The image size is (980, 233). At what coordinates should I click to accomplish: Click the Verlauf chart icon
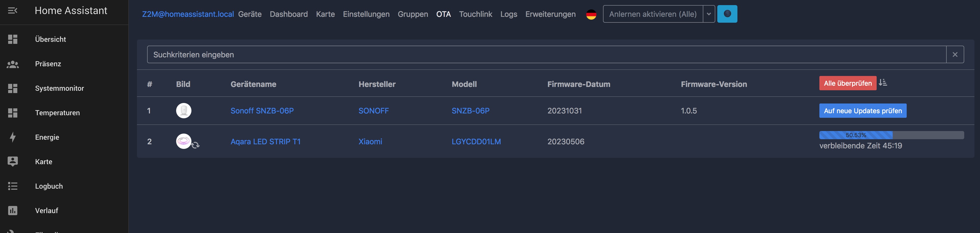pos(12,211)
